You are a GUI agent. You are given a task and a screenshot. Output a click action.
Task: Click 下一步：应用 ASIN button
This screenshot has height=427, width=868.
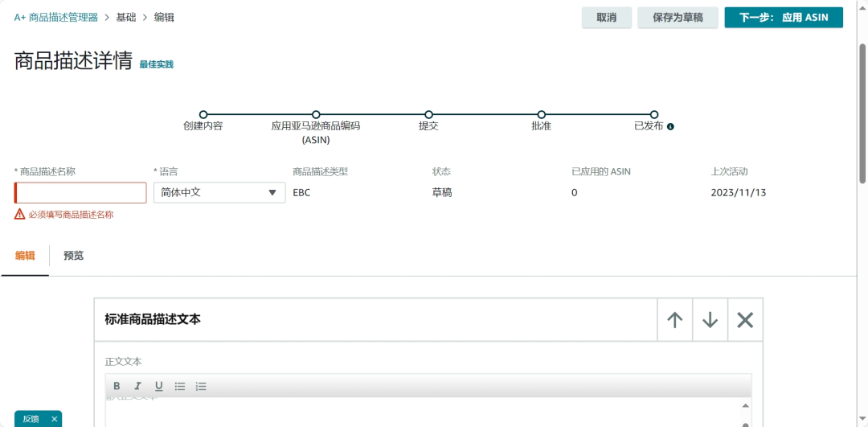click(784, 17)
